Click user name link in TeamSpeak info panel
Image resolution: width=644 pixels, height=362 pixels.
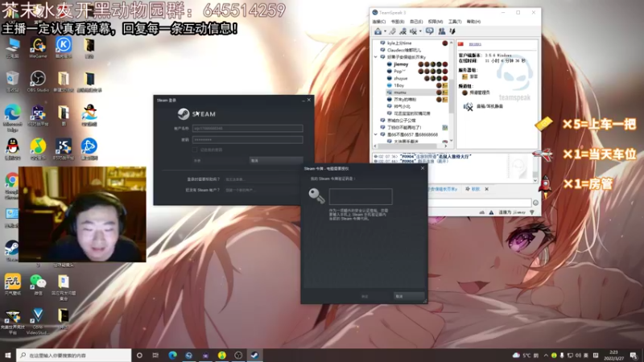475,44
